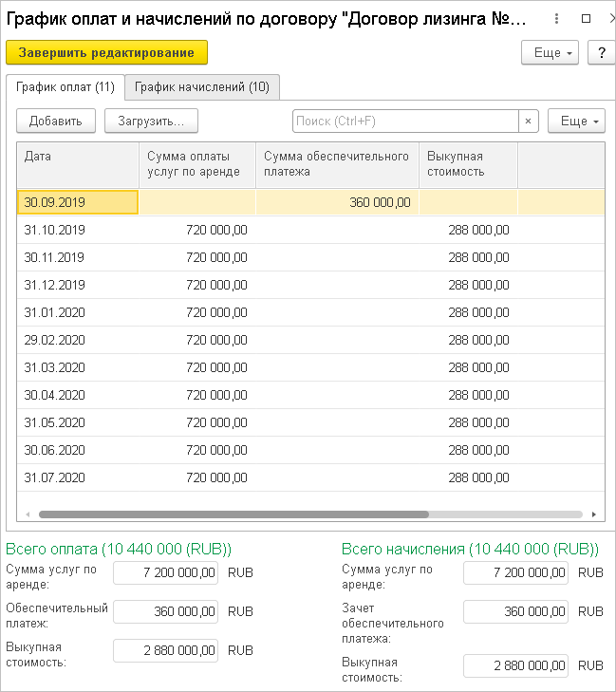Screen dimensions: 616x692
Task: Expand the Еще dropdown beside search
Action: (x=576, y=121)
